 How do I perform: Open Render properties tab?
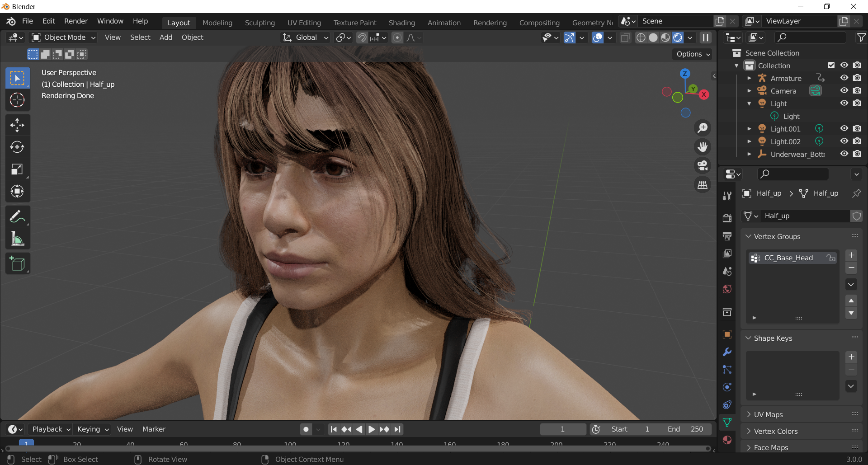coord(727,218)
